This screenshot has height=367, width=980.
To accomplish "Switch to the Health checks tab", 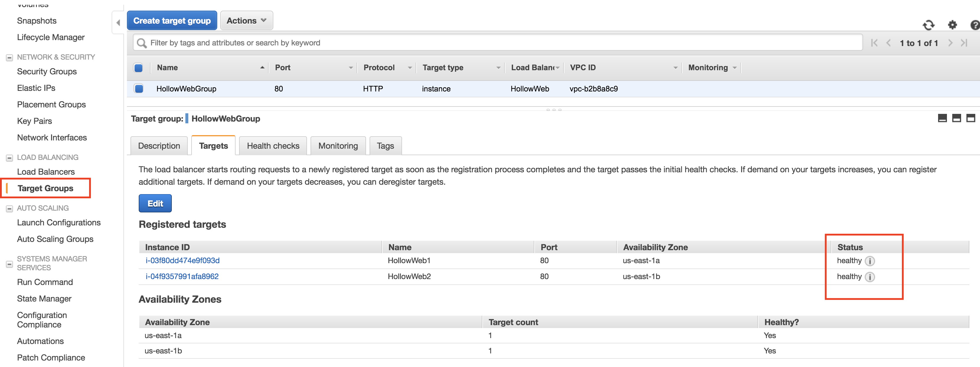I will click(273, 146).
